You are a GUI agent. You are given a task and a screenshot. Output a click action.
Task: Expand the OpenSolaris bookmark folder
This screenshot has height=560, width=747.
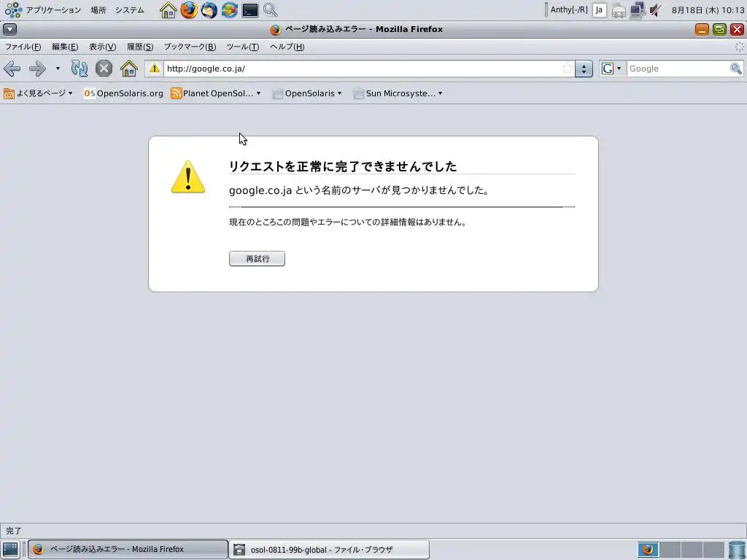pos(307,93)
